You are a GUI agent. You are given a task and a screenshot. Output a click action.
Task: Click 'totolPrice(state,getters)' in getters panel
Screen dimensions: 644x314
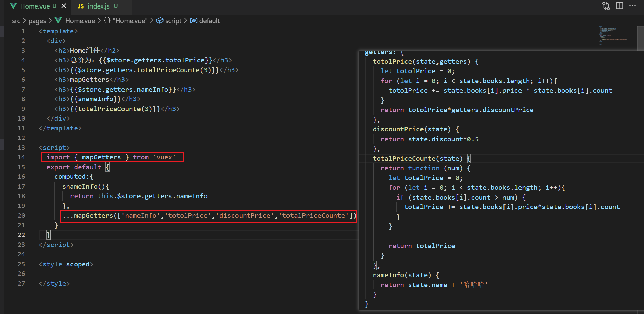[422, 62]
